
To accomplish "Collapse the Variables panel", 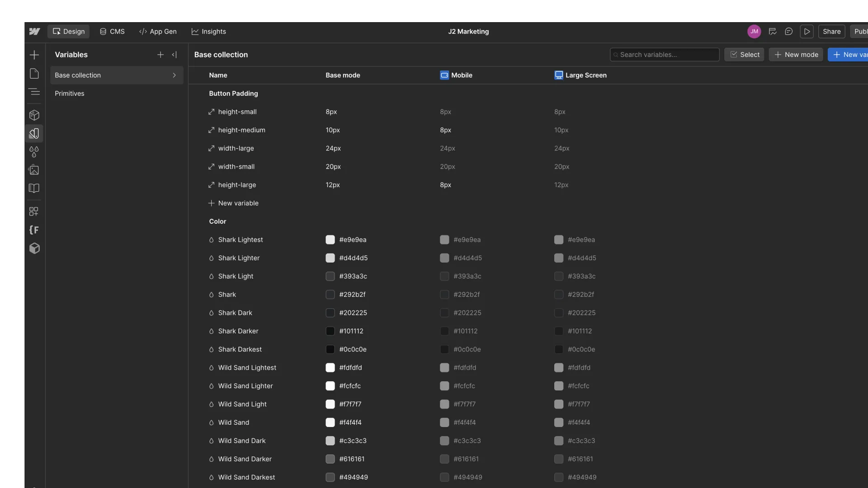I will pos(175,55).
